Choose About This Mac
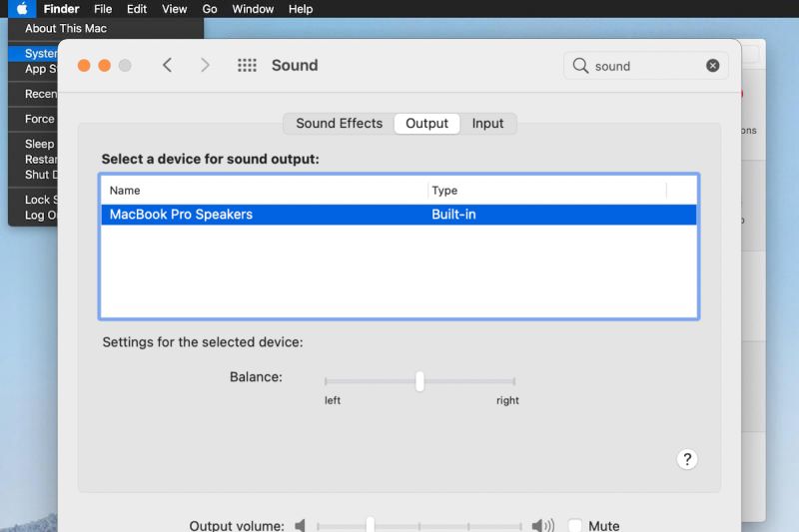 [x=66, y=29]
